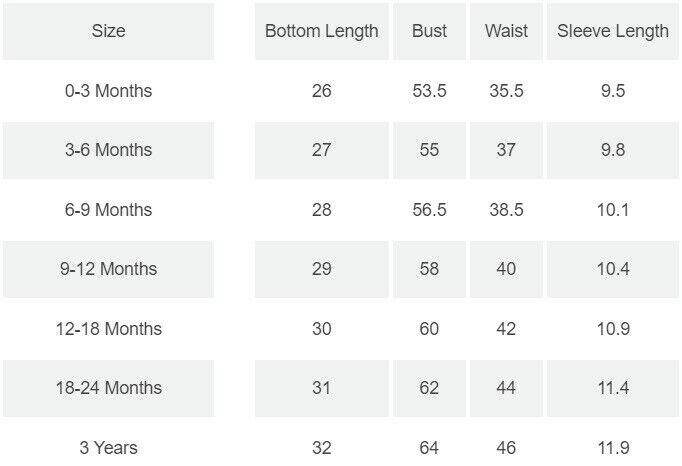Click the Size column header
Viewport: 682px width, 466px height.
point(108,31)
